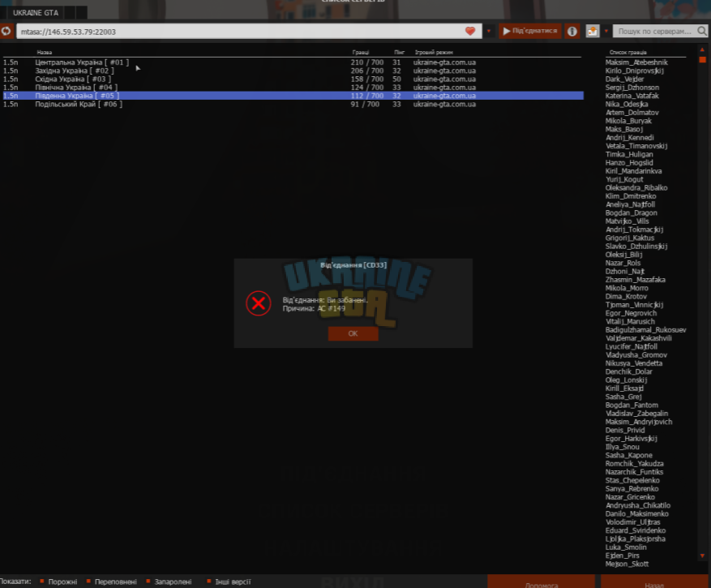Click player Kirilo_Dniprovskij in list
The height and width of the screenshot is (588, 711).
pyautogui.click(x=634, y=71)
